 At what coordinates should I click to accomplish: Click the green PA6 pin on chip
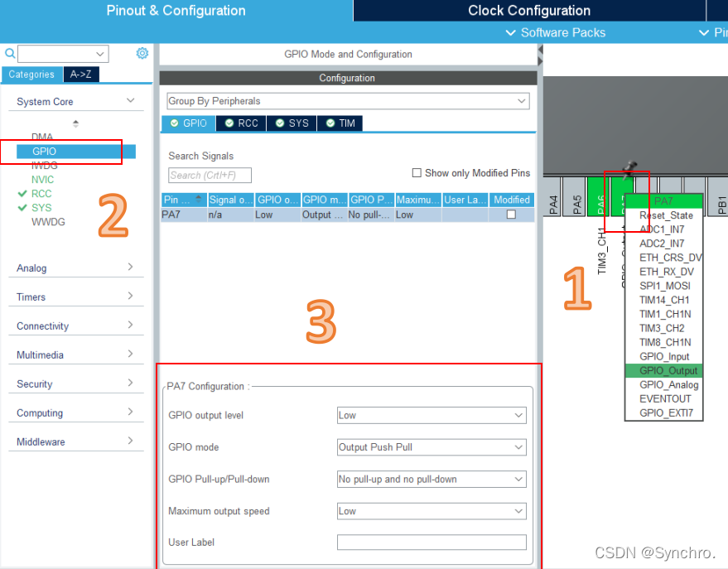[598, 197]
